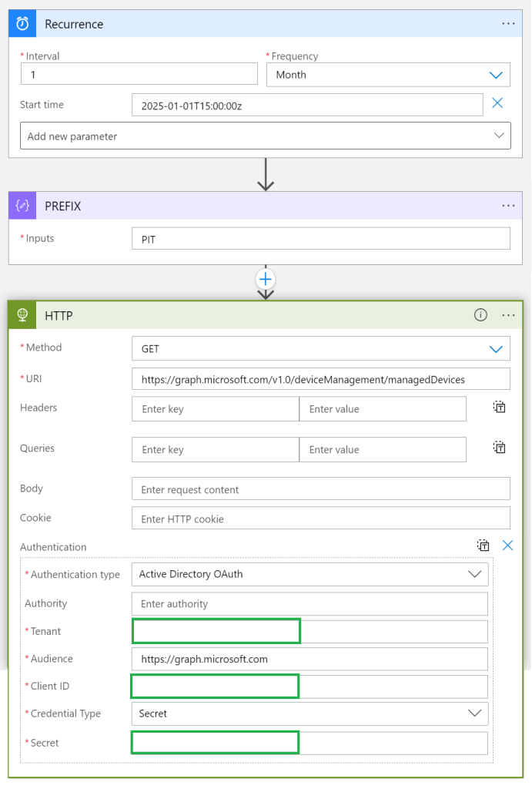Remove the Start time parameter
The height and width of the screenshot is (789, 532).
click(497, 103)
